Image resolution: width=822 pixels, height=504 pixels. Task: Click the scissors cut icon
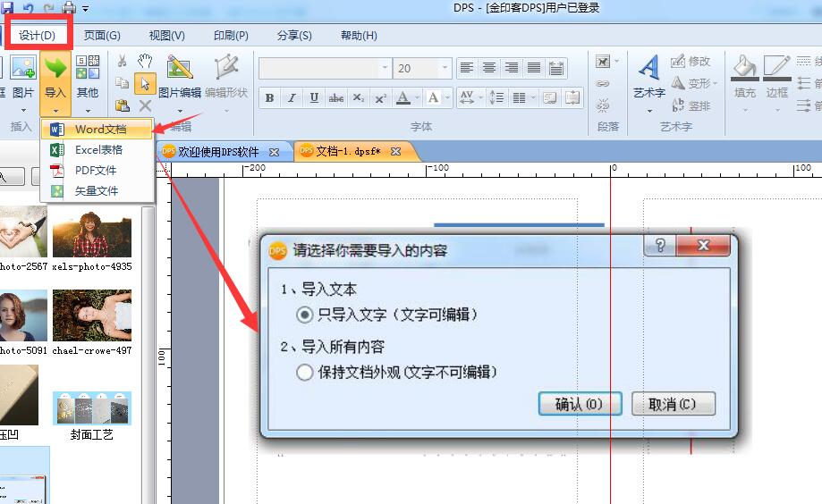(123, 61)
